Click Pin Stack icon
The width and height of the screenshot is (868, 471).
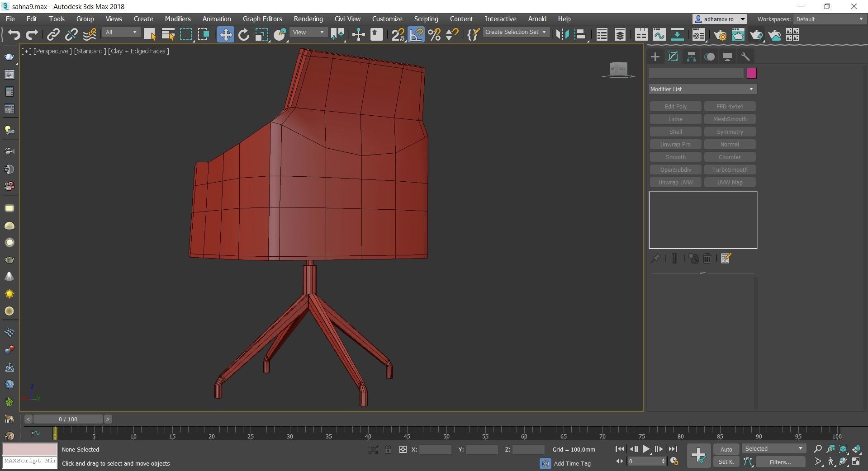click(655, 259)
